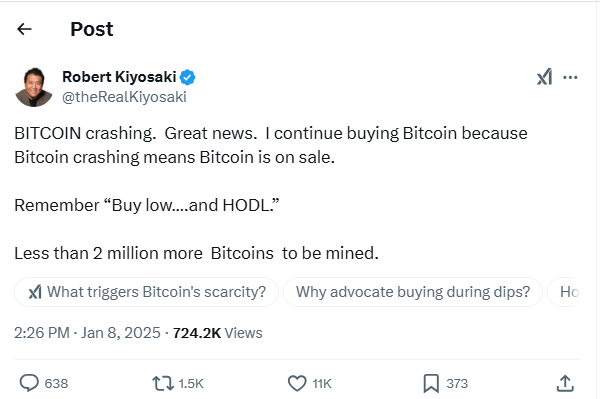The width and height of the screenshot is (600, 399).
Task: Go back using the left arrow
Action: pos(24,29)
